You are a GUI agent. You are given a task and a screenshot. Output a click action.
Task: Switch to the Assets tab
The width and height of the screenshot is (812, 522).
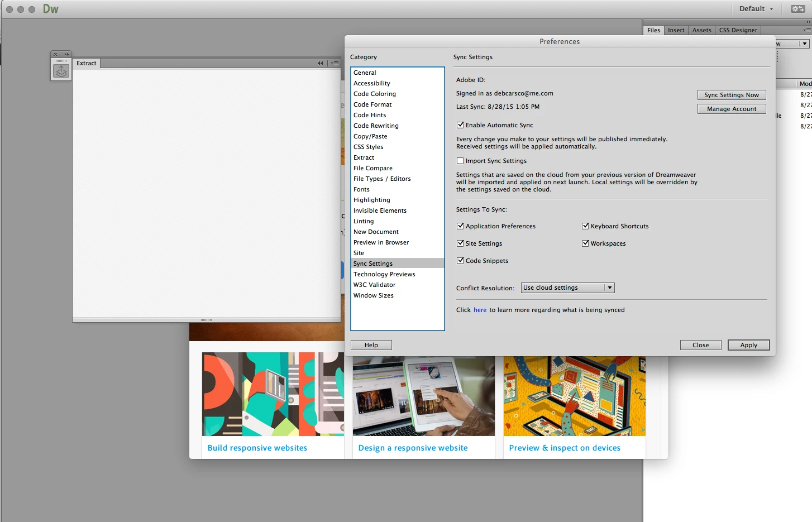701,30
